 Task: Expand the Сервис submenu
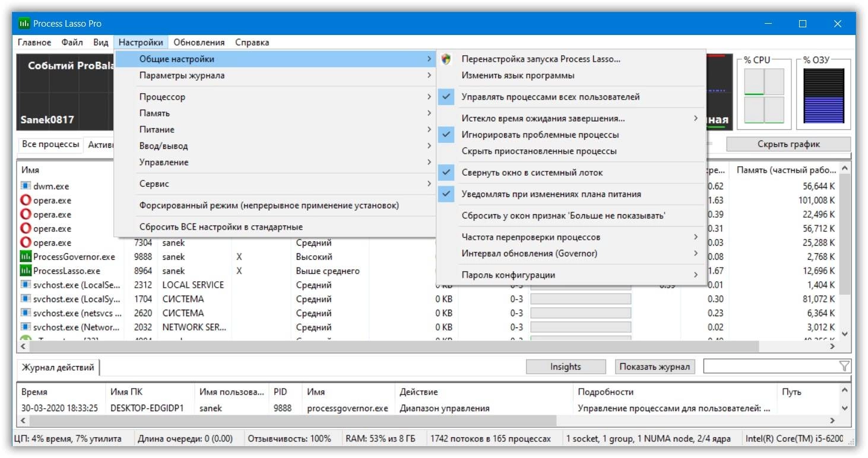pos(274,184)
